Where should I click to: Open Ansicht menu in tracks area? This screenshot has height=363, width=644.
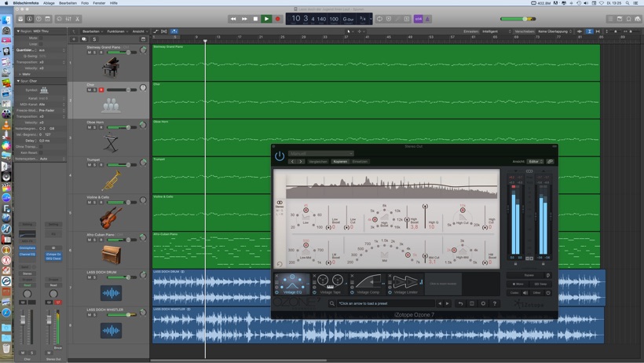coord(140,31)
